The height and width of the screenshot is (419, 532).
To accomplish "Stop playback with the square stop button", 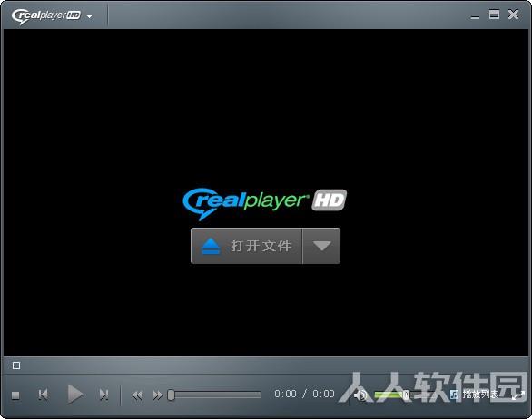I will (15, 395).
